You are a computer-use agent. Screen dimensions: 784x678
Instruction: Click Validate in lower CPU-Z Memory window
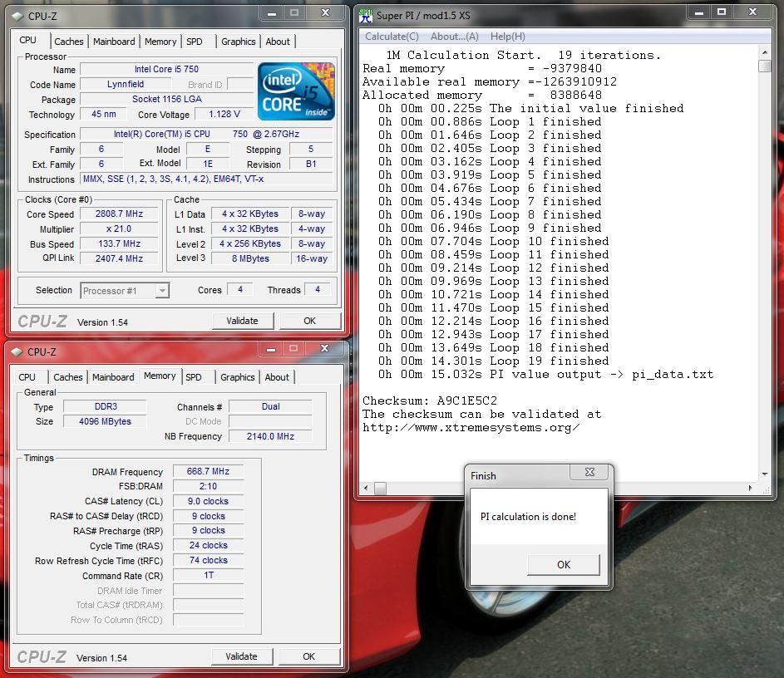(x=241, y=656)
